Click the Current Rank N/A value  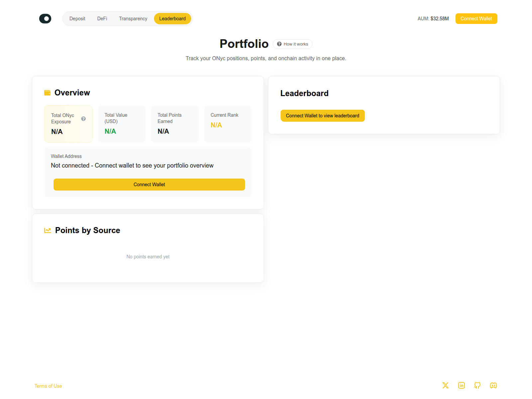216,125
